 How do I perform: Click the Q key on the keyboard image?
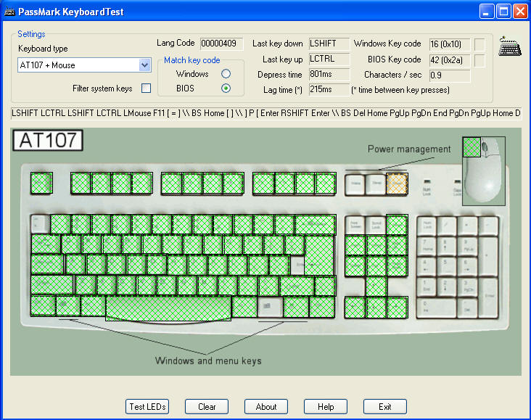point(71,244)
